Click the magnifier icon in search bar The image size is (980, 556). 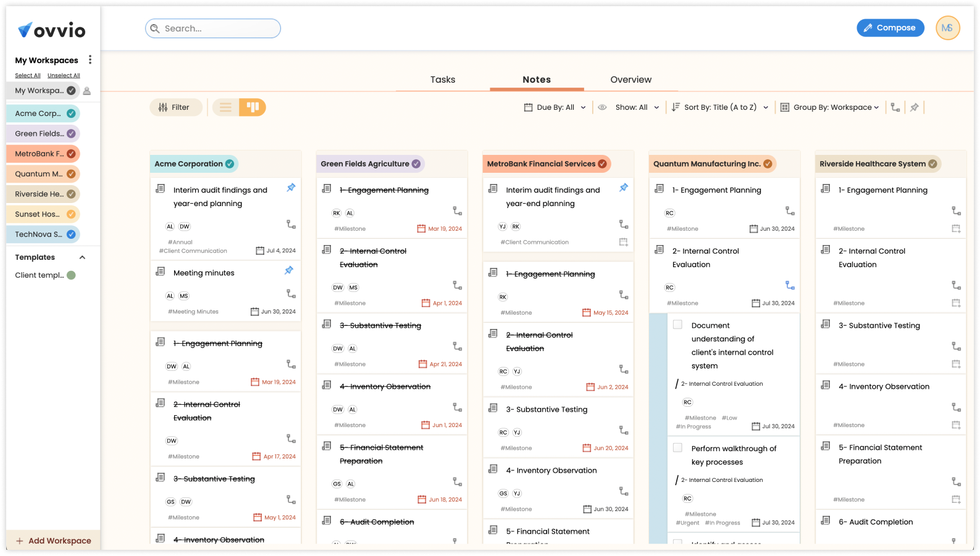pos(155,28)
